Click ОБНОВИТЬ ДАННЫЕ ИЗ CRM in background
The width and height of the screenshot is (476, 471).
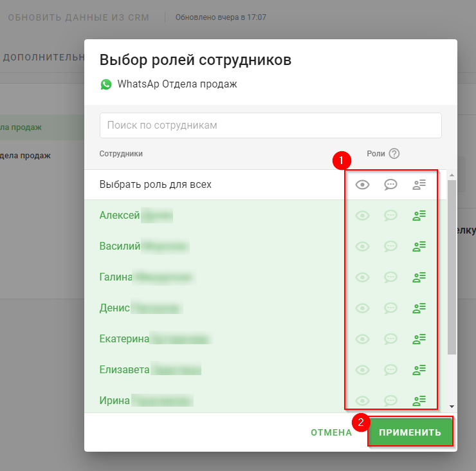tap(78, 17)
